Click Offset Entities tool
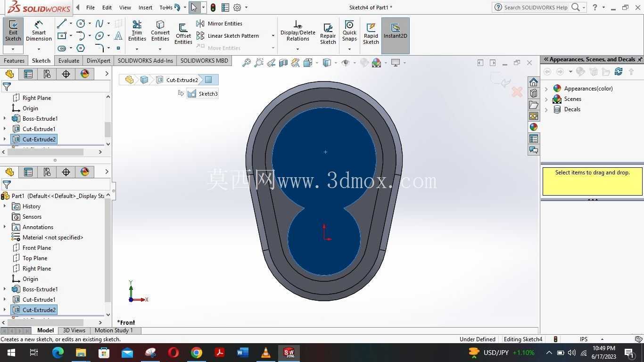This screenshot has width=644, height=362. [x=183, y=33]
